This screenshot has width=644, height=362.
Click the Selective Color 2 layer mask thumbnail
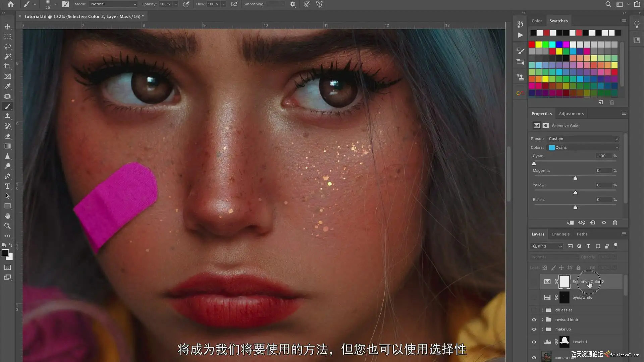(x=564, y=282)
